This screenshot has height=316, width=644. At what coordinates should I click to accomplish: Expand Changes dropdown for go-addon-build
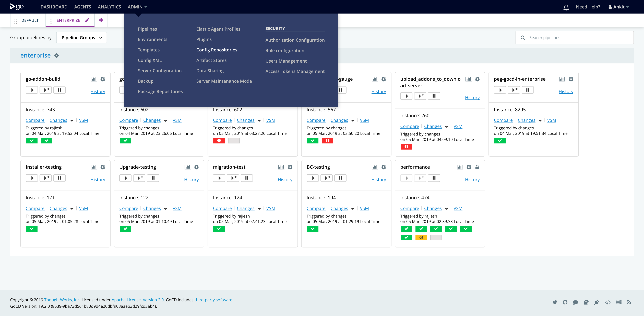tap(72, 121)
